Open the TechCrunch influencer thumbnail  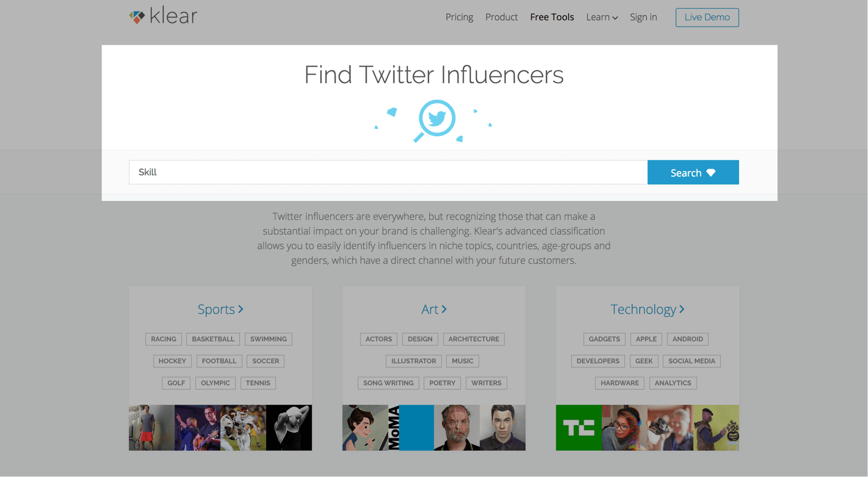coord(579,428)
